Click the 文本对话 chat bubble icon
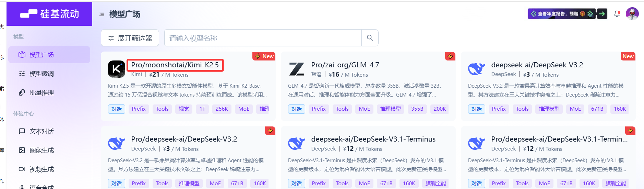 [x=22, y=131]
